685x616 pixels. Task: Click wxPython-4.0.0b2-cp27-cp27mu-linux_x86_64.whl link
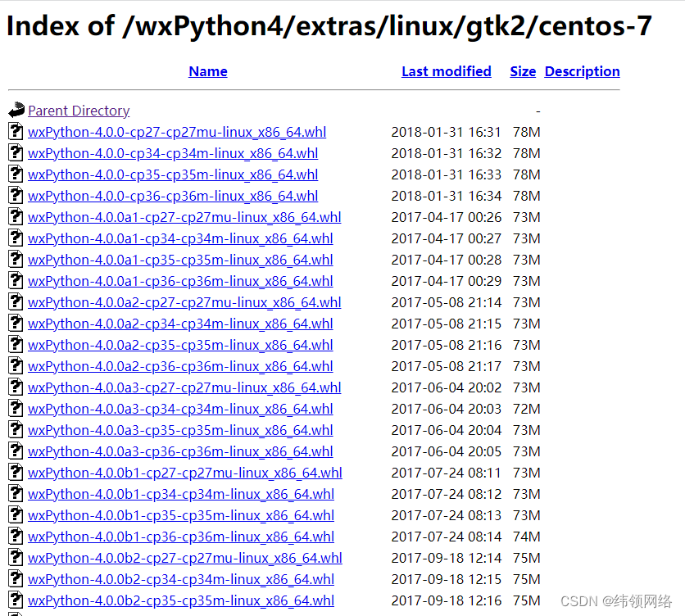point(185,558)
